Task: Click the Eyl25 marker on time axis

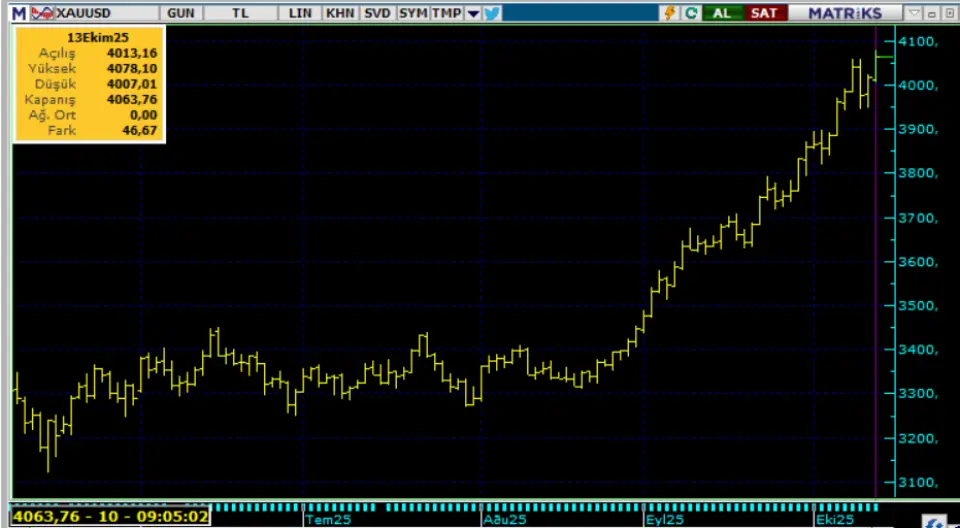Action: pos(664,520)
